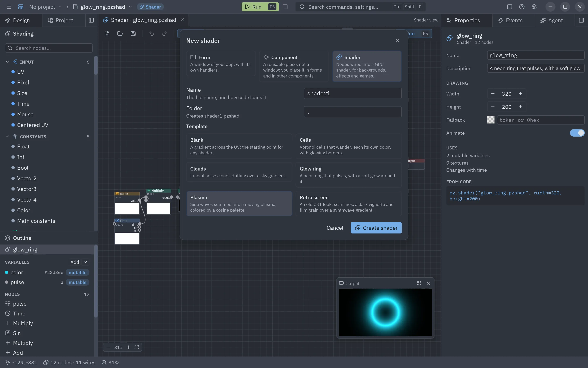Screen dimensions: 588x368
Task: Click the save shader toolbar icon
Action: pos(133,34)
